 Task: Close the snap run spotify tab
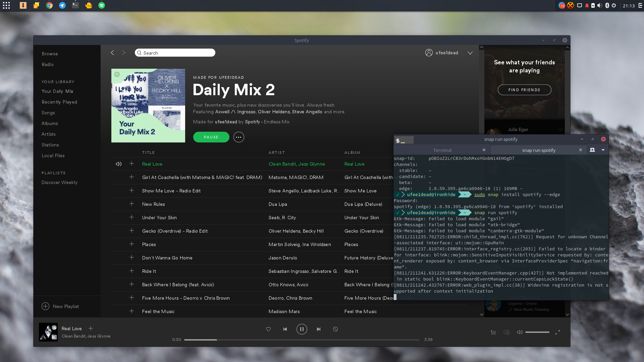[581, 150]
